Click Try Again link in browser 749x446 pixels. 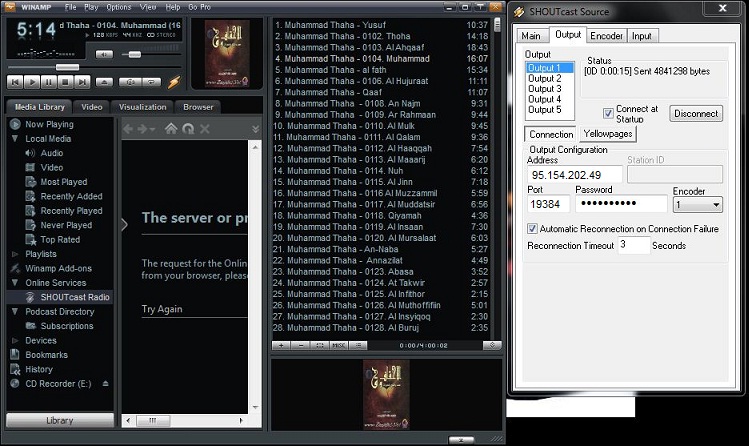pyautogui.click(x=162, y=309)
